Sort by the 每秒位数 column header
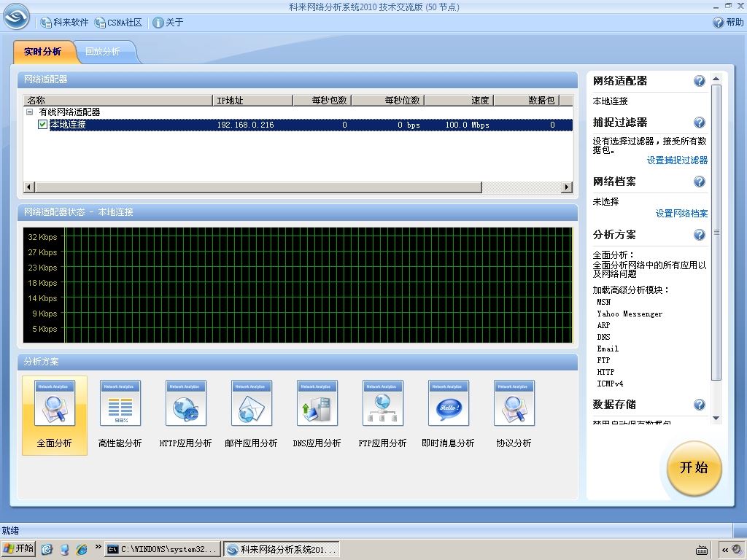The height and width of the screenshot is (560, 747). 388,100
